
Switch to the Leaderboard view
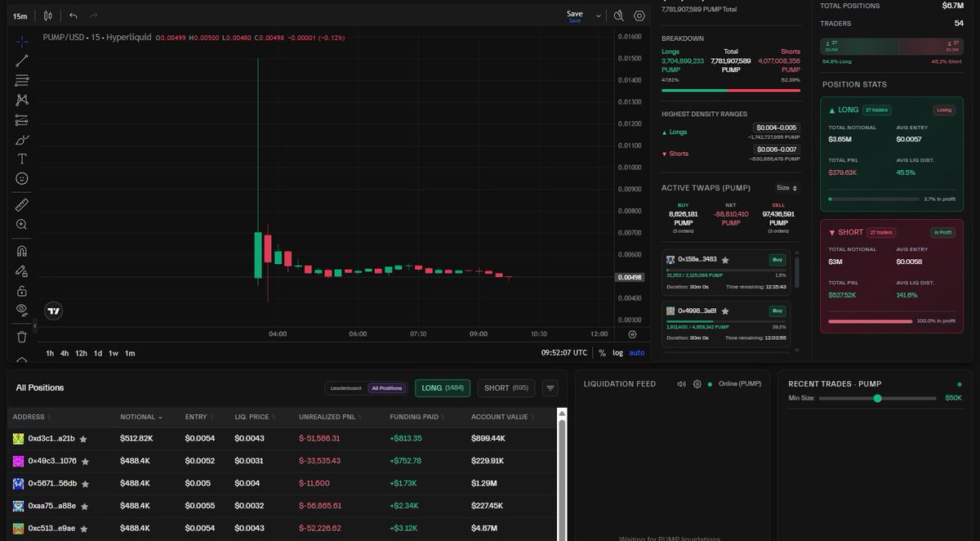point(346,388)
